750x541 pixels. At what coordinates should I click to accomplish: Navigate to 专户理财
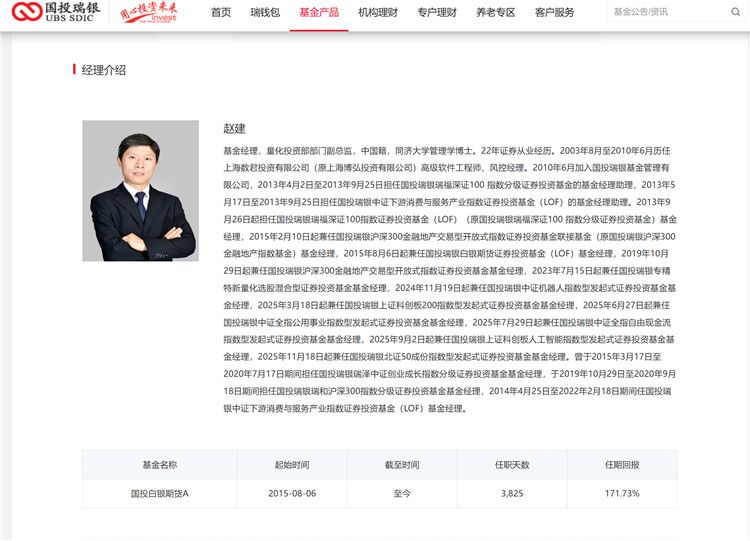tap(437, 13)
